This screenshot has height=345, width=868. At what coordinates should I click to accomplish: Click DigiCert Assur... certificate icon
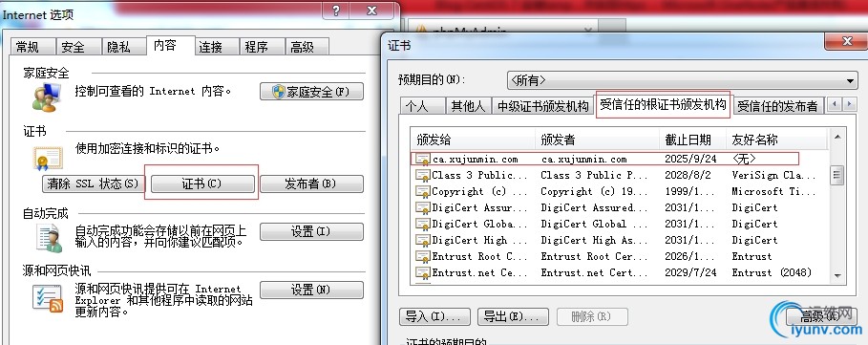[x=423, y=208]
